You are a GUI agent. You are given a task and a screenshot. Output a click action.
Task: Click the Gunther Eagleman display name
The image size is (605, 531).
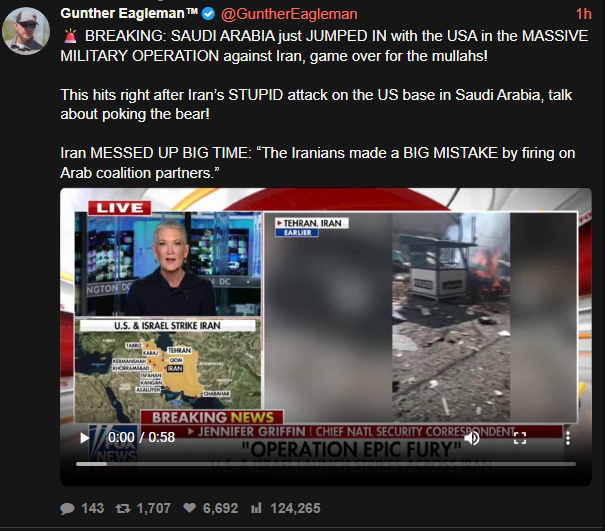(129, 14)
